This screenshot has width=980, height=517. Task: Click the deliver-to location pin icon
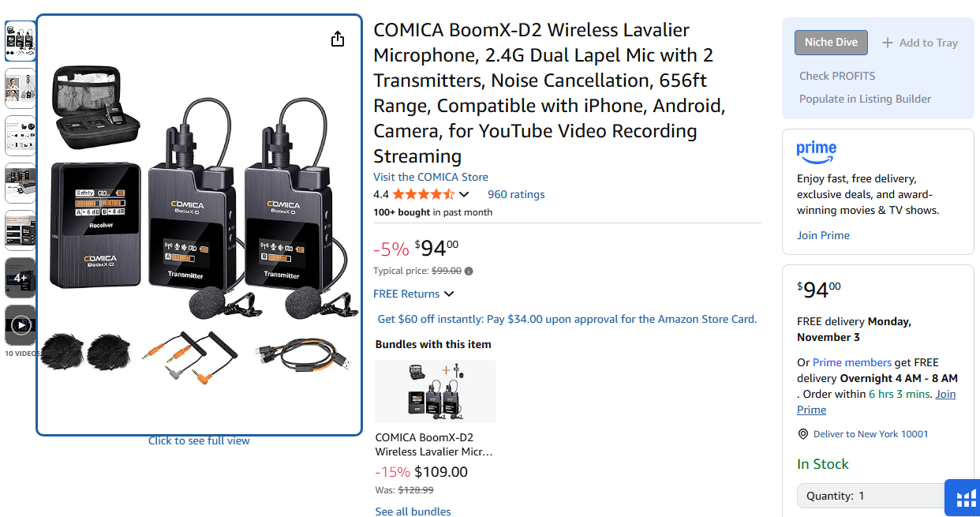pyautogui.click(x=803, y=434)
